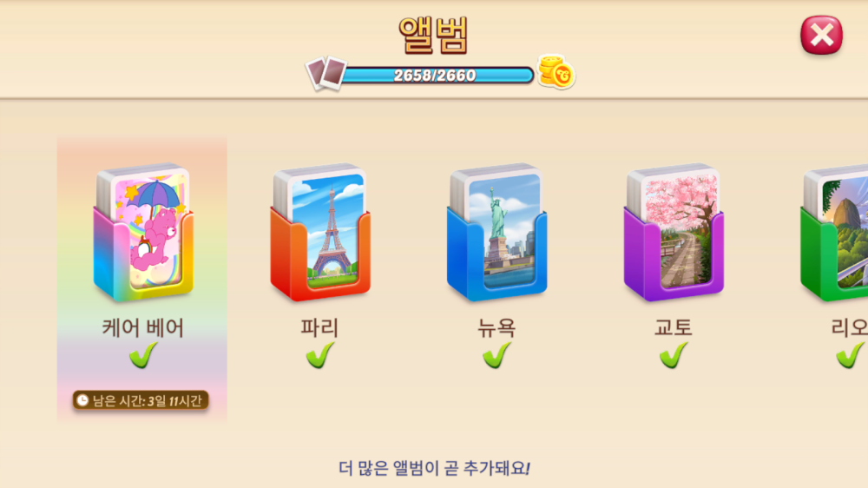
Task: Click the green checkmark under 케어 베어
Action: pos(143,355)
